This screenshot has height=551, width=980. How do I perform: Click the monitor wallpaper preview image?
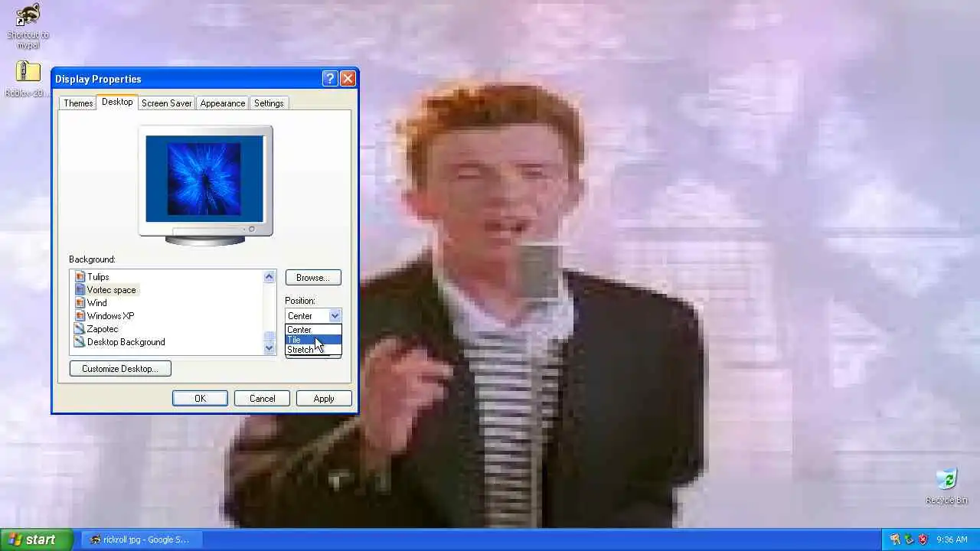[204, 178]
